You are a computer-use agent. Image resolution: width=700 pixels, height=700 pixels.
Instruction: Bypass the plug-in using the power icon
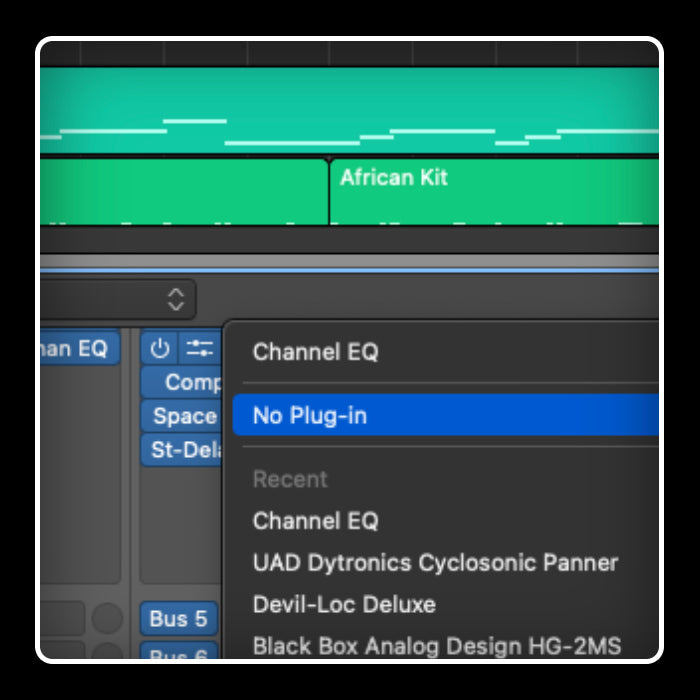[x=160, y=349]
